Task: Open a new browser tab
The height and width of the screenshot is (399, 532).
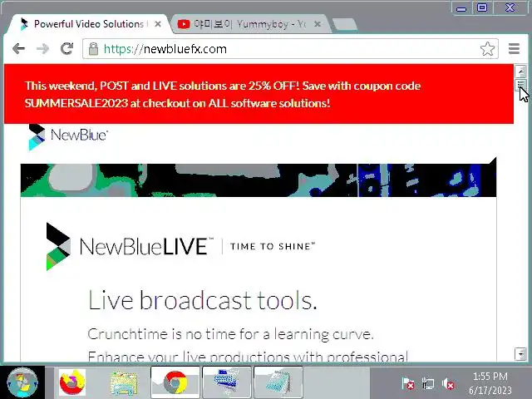Action: [344, 24]
